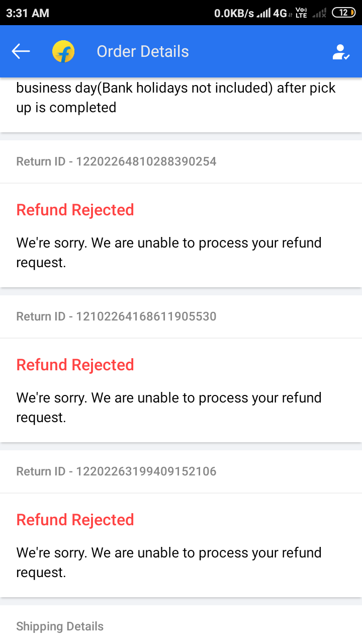362x644 pixels.
Task: Tap the last unable to process refund message
Action: pos(169,562)
